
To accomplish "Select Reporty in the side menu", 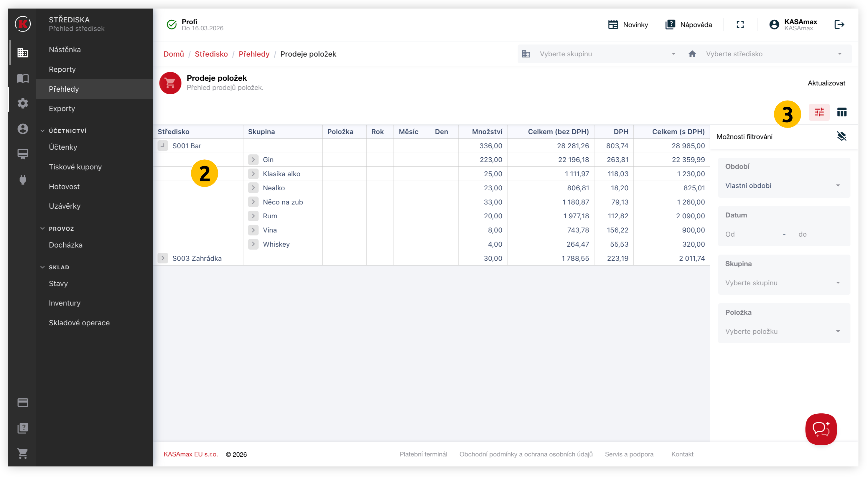I will click(x=62, y=69).
